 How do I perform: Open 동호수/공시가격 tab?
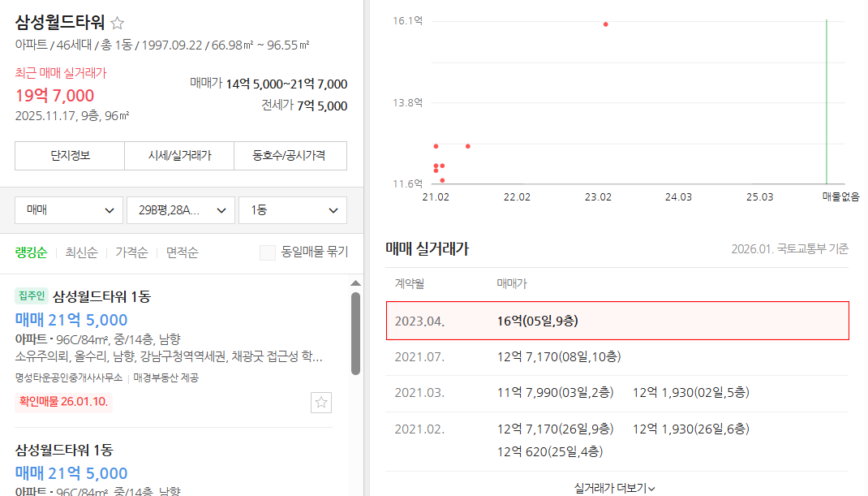click(x=290, y=156)
